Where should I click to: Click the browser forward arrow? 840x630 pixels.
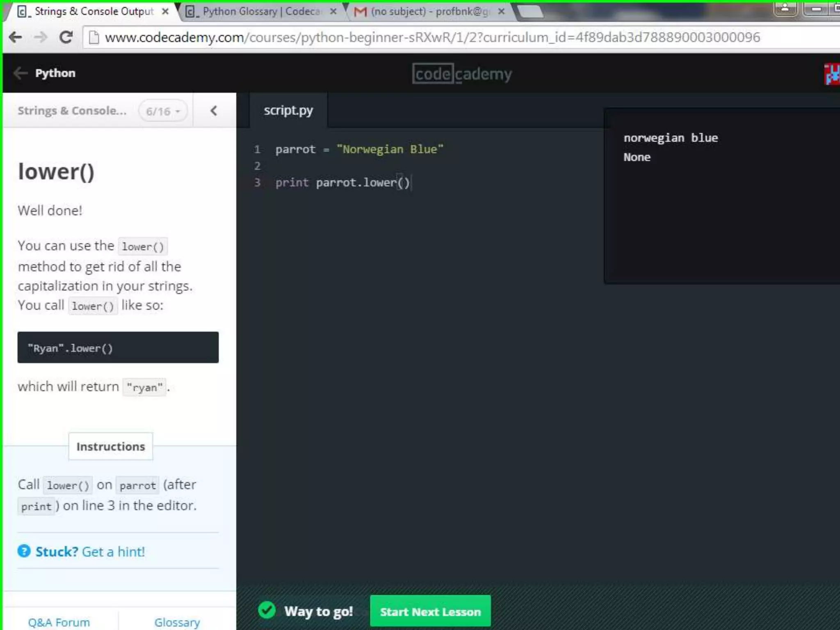[41, 37]
